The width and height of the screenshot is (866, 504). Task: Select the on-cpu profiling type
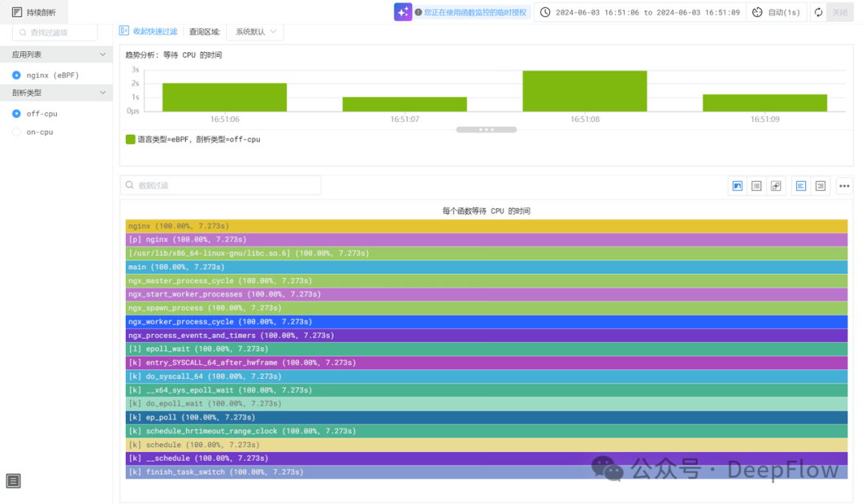click(x=17, y=132)
